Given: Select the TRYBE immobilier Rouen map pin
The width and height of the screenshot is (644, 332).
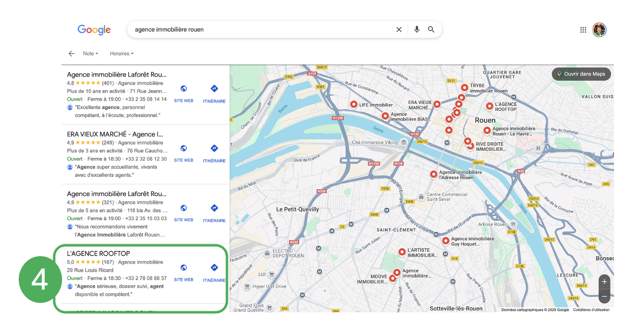Looking at the screenshot, I should coord(464,87).
